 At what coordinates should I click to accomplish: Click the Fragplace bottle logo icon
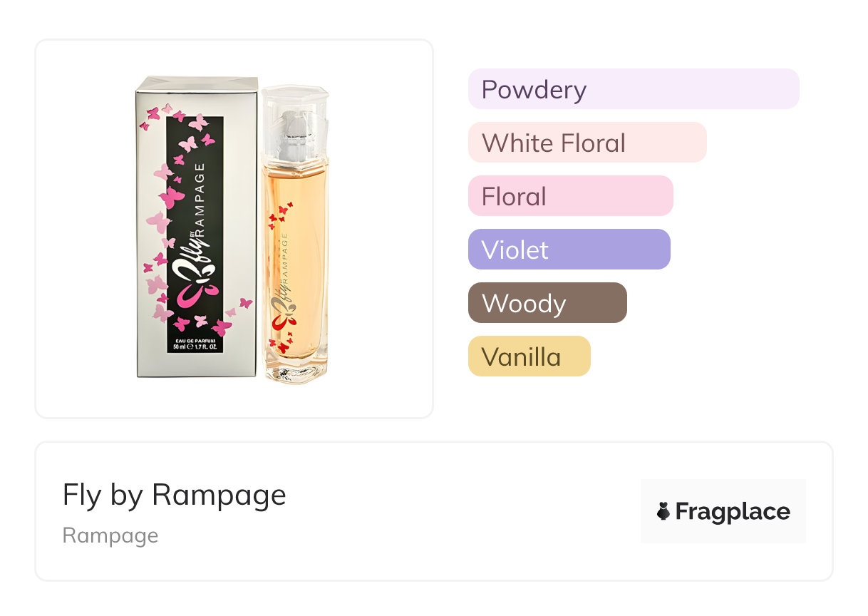[663, 511]
